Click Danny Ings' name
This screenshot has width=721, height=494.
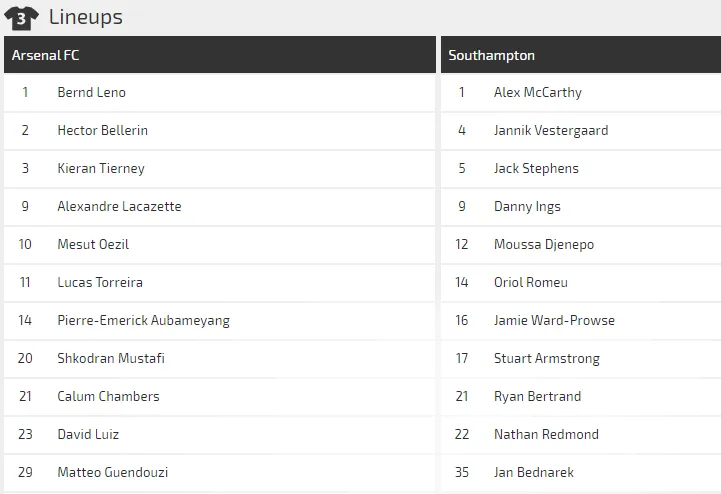tap(527, 206)
